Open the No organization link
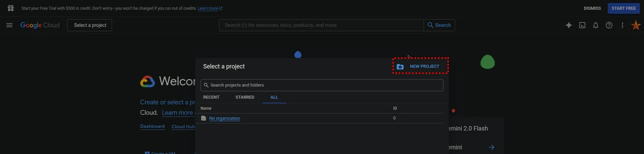 pyautogui.click(x=224, y=118)
